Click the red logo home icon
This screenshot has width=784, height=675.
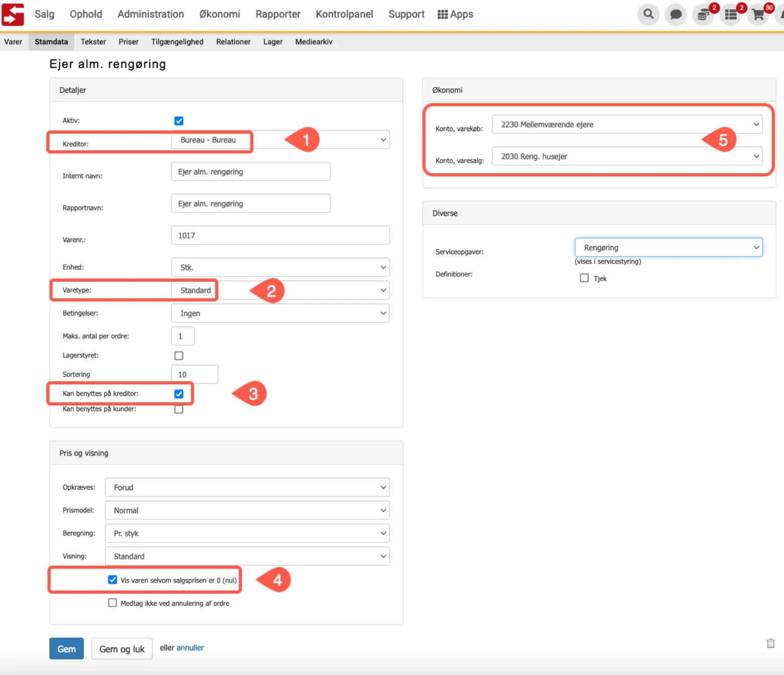13,15
